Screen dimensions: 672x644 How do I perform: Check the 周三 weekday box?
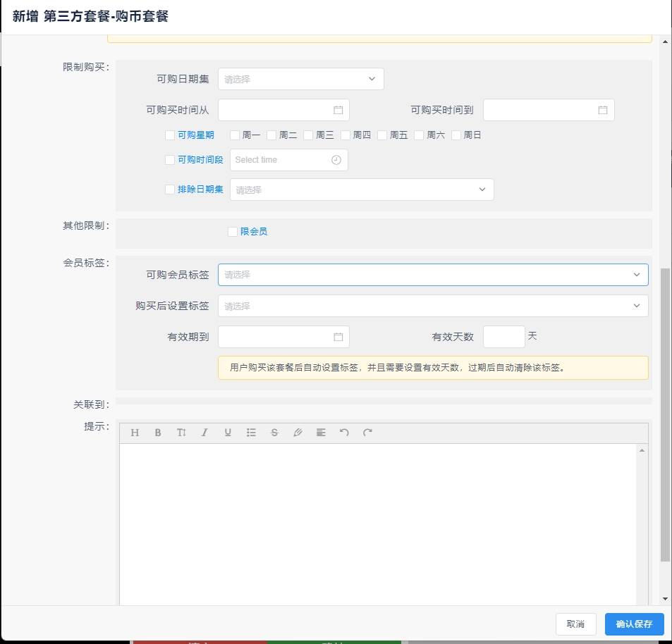308,135
